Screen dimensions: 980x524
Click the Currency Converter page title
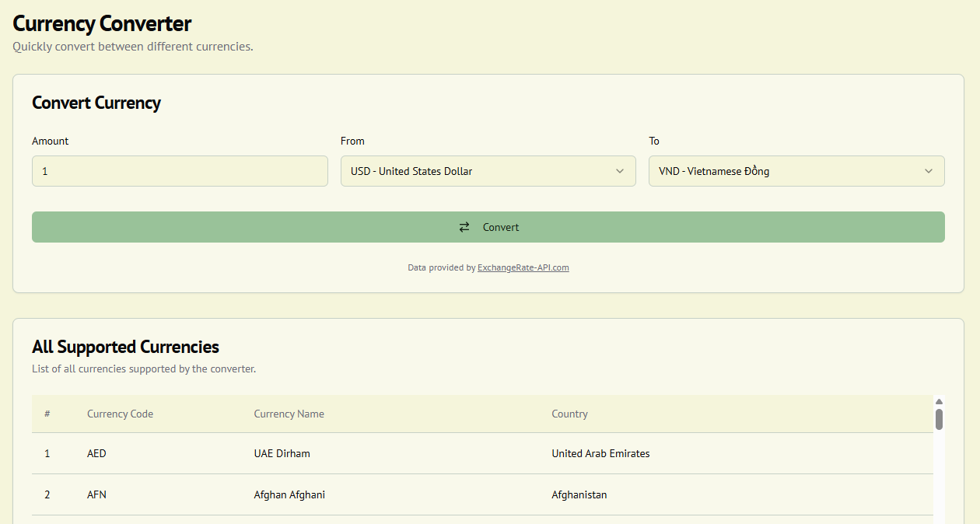tap(102, 23)
